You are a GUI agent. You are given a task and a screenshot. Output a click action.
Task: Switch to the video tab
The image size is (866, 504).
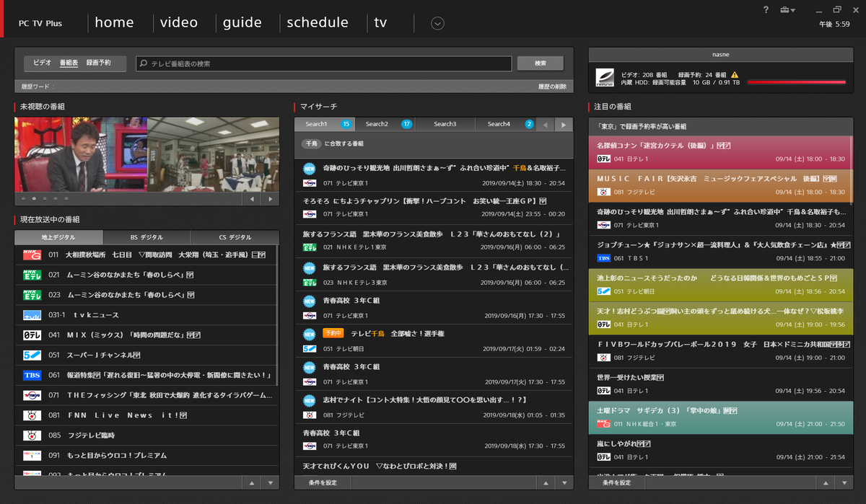[x=179, y=22]
